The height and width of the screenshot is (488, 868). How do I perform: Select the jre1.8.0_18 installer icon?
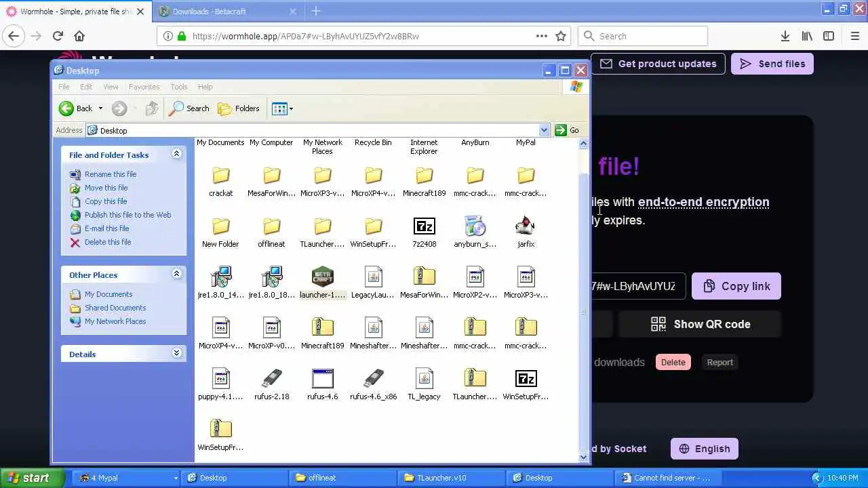pyautogui.click(x=271, y=277)
